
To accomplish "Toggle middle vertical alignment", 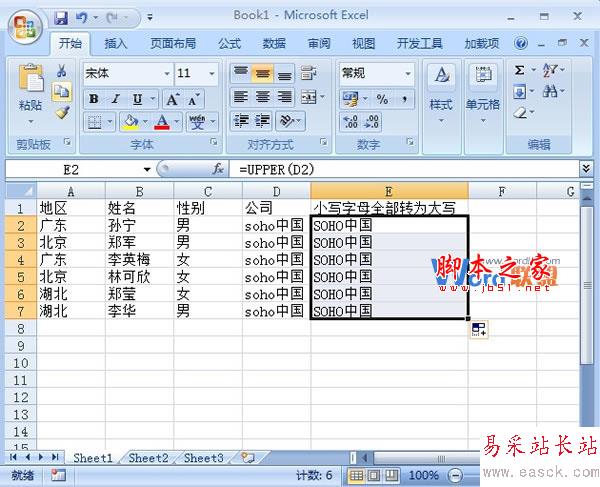I will click(x=262, y=73).
